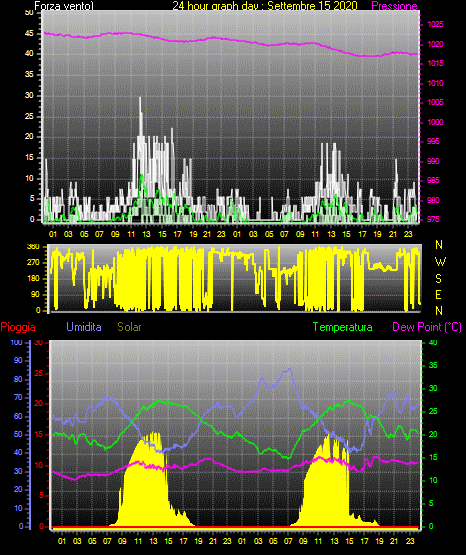Click the Pioggia legend label
Viewport: 466px width, 555px height.
pos(18,327)
